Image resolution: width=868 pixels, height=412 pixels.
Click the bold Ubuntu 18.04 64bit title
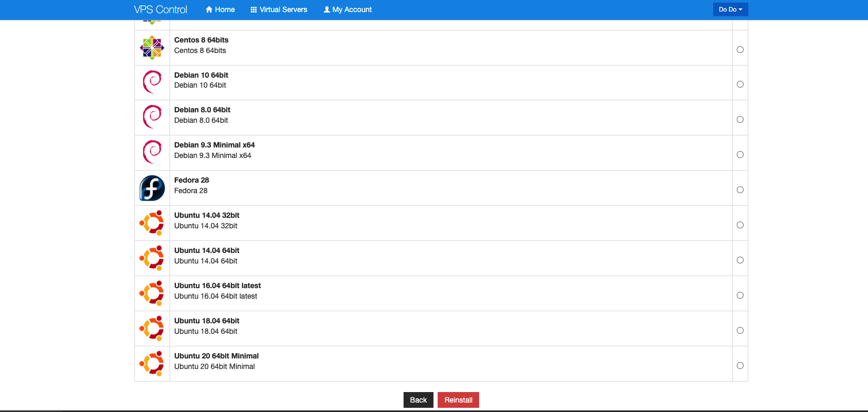point(207,321)
